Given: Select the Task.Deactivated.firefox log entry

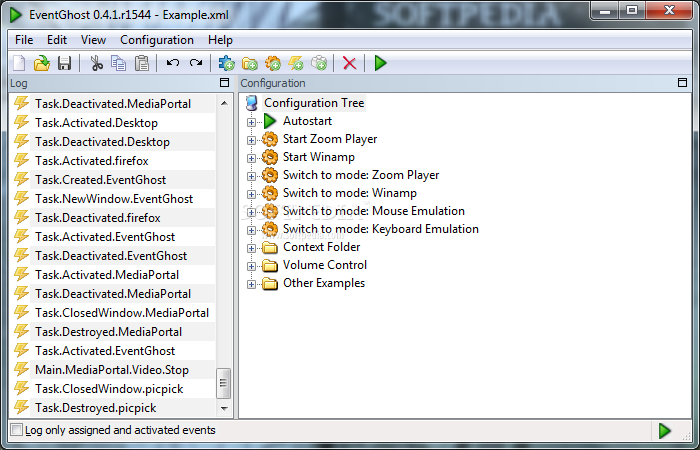Looking at the screenshot, I should point(97,218).
